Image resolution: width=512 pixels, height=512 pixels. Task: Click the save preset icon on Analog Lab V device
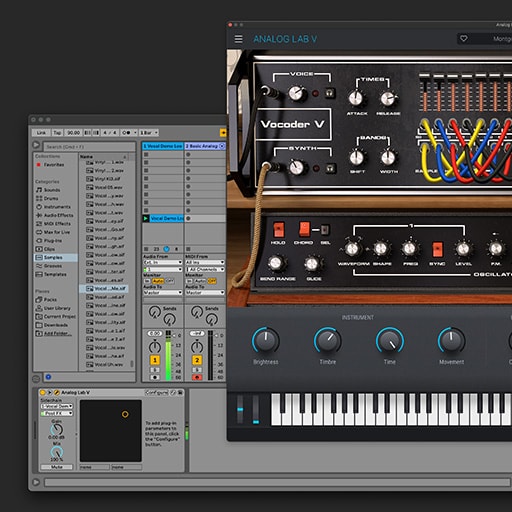(180, 393)
